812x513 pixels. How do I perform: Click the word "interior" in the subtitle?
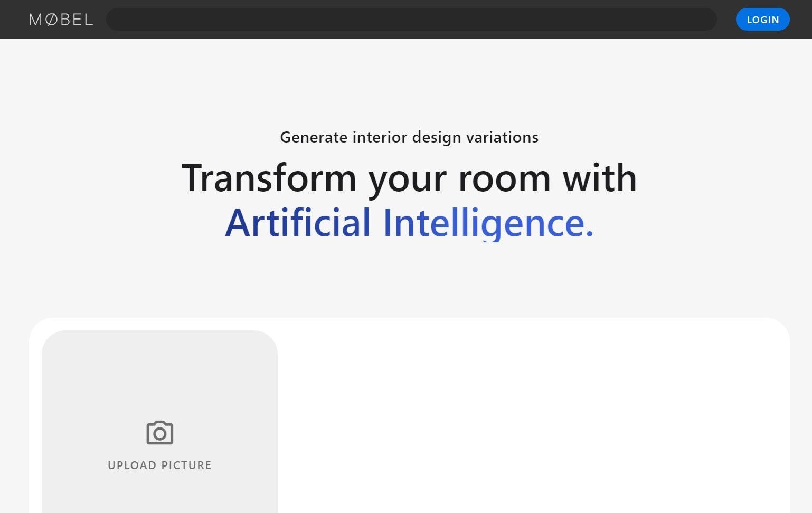pyautogui.click(x=380, y=137)
